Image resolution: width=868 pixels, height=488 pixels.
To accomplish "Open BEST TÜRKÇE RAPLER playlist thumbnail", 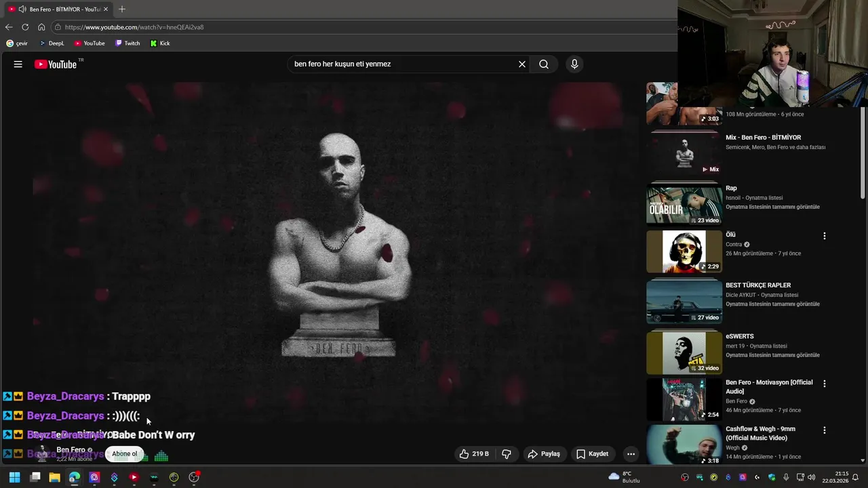I will (x=684, y=302).
